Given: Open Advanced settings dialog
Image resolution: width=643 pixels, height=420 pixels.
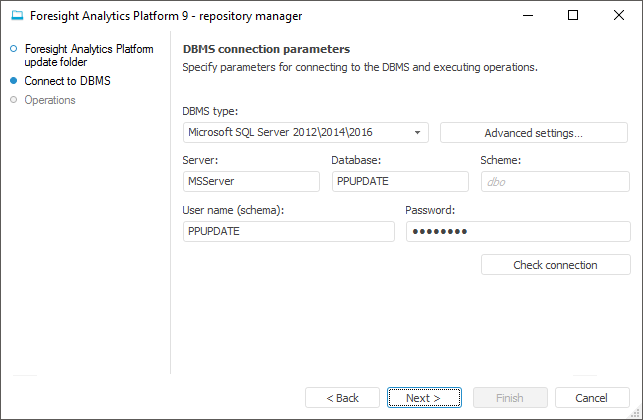Looking at the screenshot, I should coord(533,133).
